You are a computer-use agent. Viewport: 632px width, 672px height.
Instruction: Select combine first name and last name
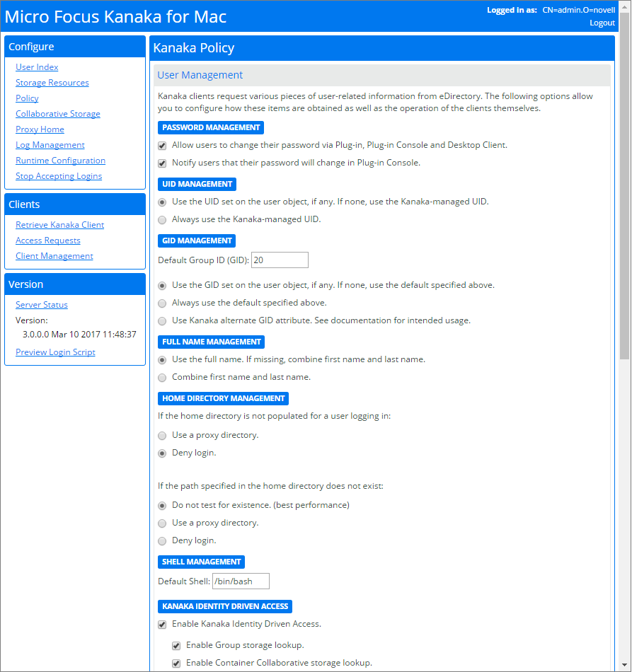(162, 378)
